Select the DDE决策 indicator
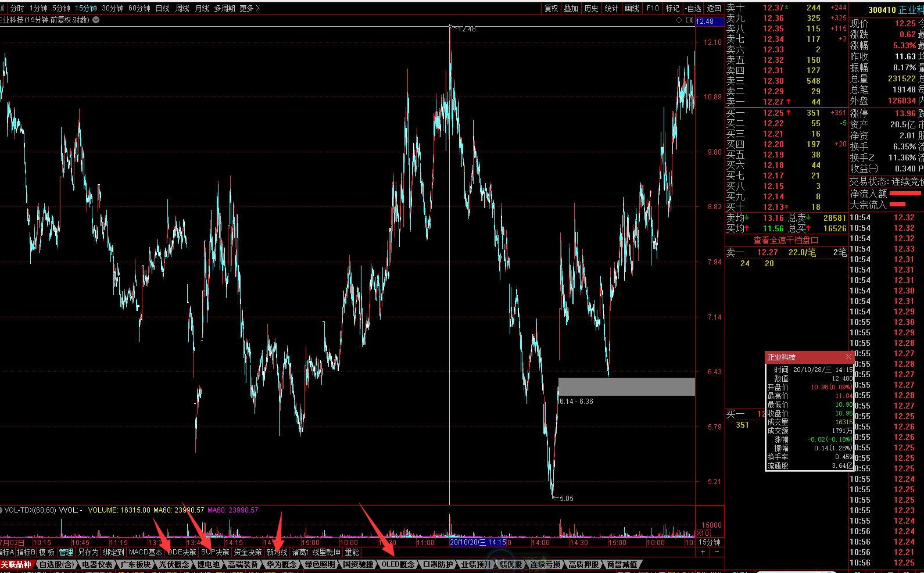The image size is (924, 573). point(182,552)
